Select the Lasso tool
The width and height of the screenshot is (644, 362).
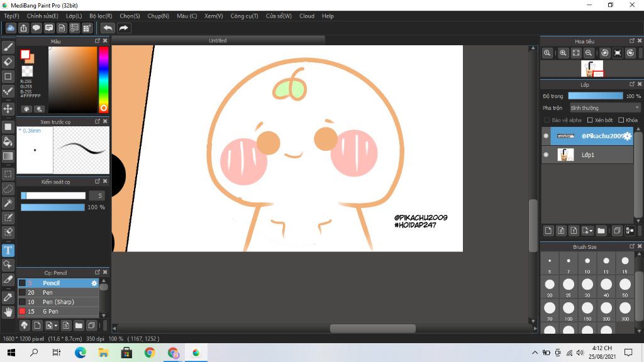(x=8, y=189)
